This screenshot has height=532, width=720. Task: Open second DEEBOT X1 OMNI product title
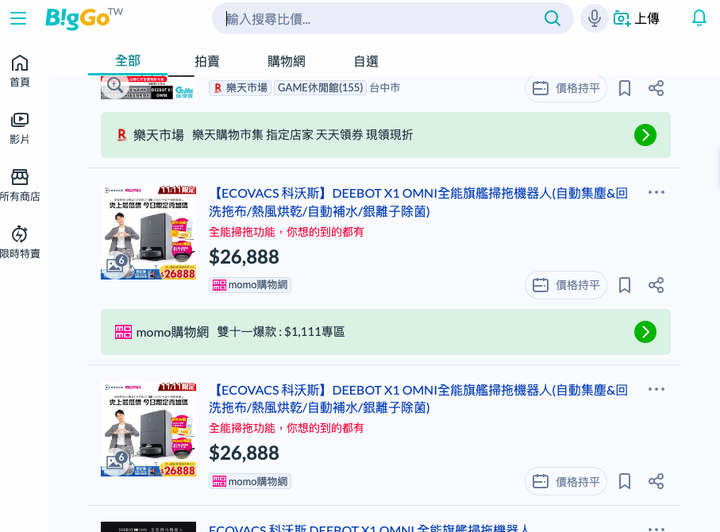(418, 398)
